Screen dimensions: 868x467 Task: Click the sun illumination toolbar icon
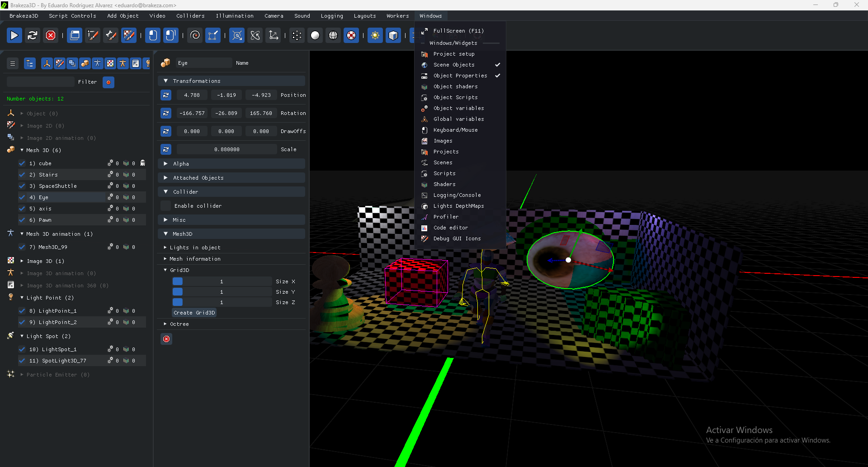click(375, 35)
